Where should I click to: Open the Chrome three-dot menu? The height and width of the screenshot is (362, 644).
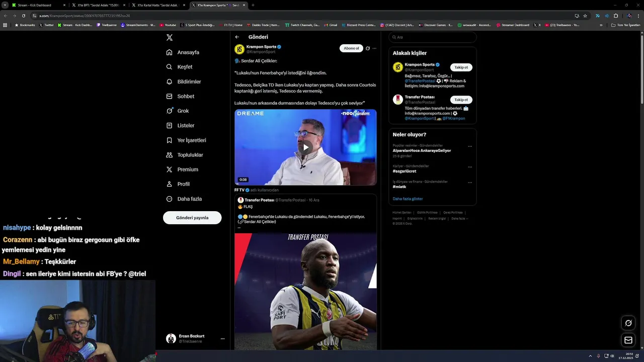pyautogui.click(x=639, y=16)
